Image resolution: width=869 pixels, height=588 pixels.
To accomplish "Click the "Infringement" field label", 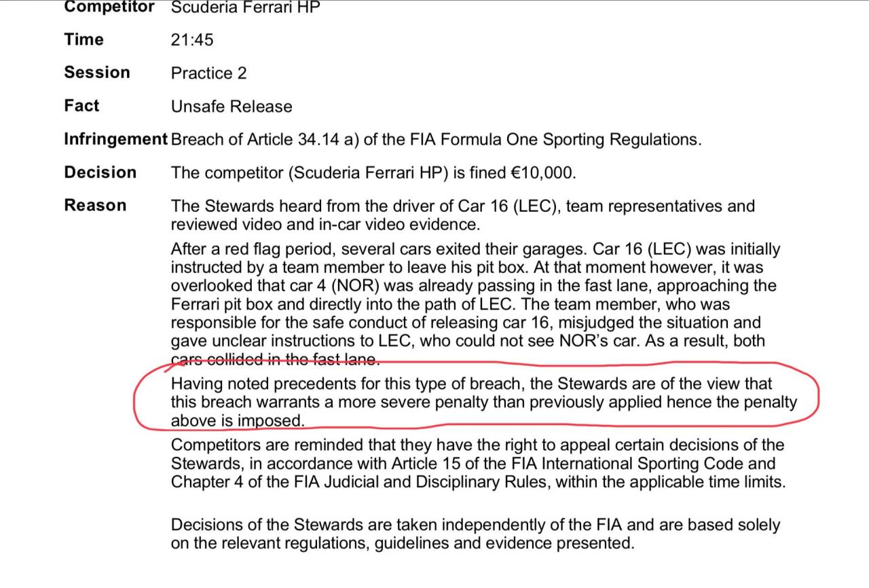I will 115,139.
